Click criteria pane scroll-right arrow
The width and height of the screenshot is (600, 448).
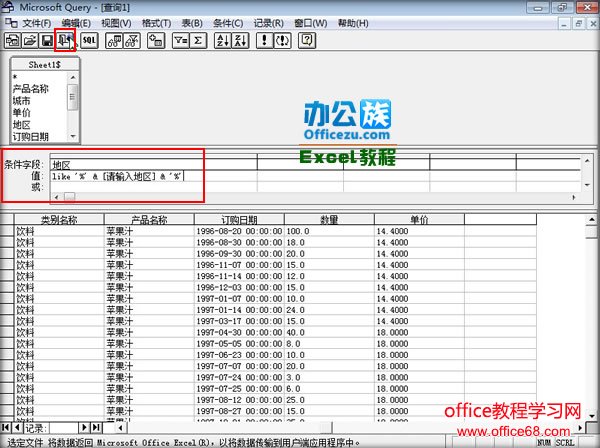(574, 197)
